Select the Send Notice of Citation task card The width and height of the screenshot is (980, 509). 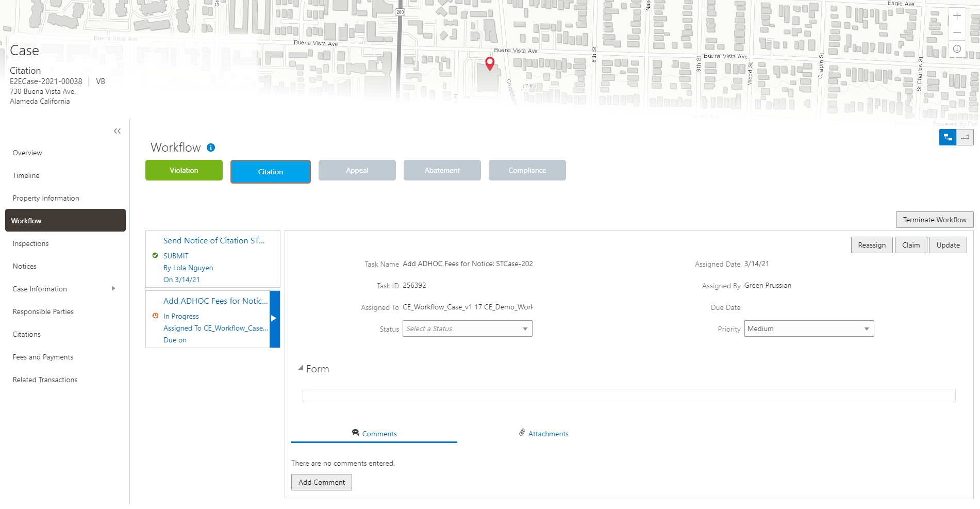coord(212,258)
